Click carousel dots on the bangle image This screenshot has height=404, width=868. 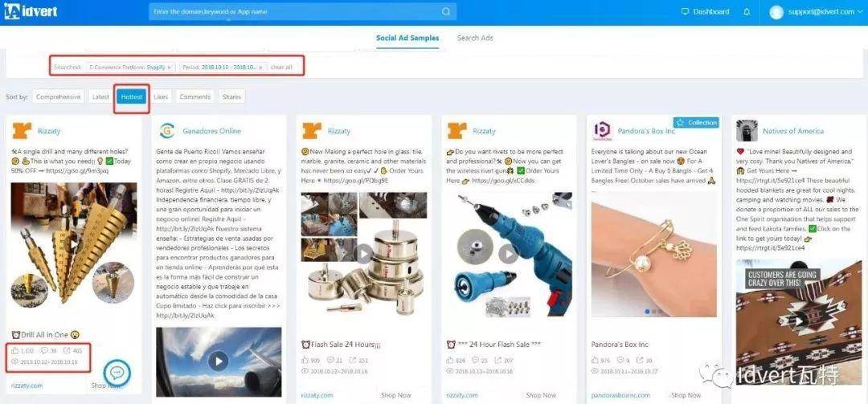pyautogui.click(x=653, y=312)
